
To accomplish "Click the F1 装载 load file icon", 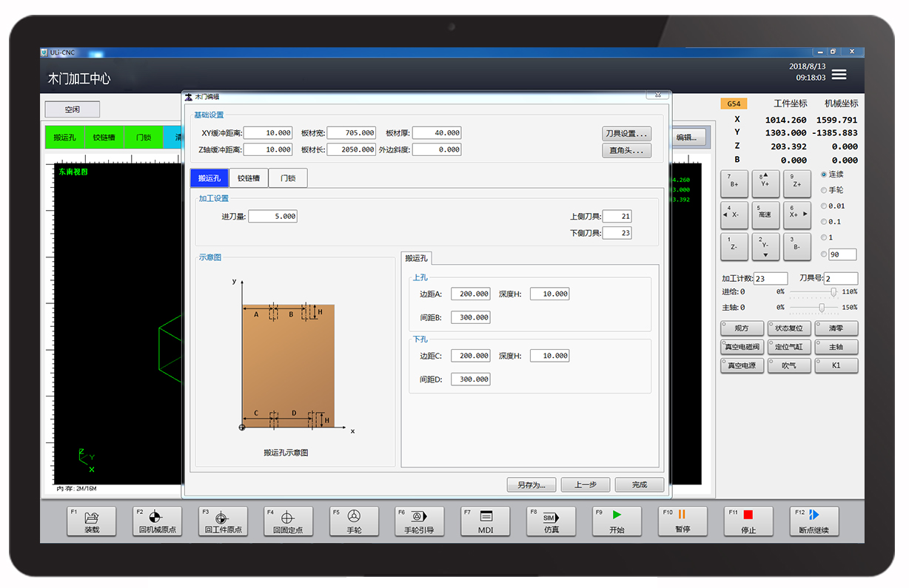I will click(x=91, y=517).
